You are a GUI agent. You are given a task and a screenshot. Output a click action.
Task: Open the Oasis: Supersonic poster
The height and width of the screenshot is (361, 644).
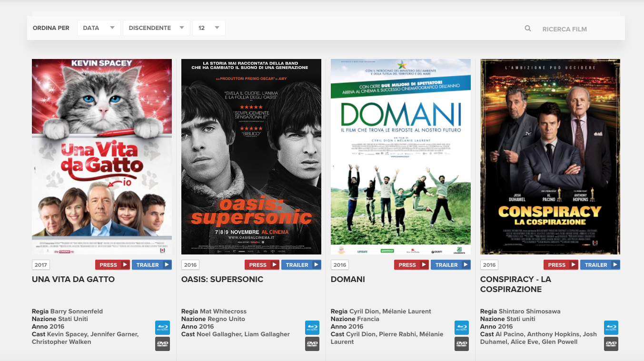point(251,157)
